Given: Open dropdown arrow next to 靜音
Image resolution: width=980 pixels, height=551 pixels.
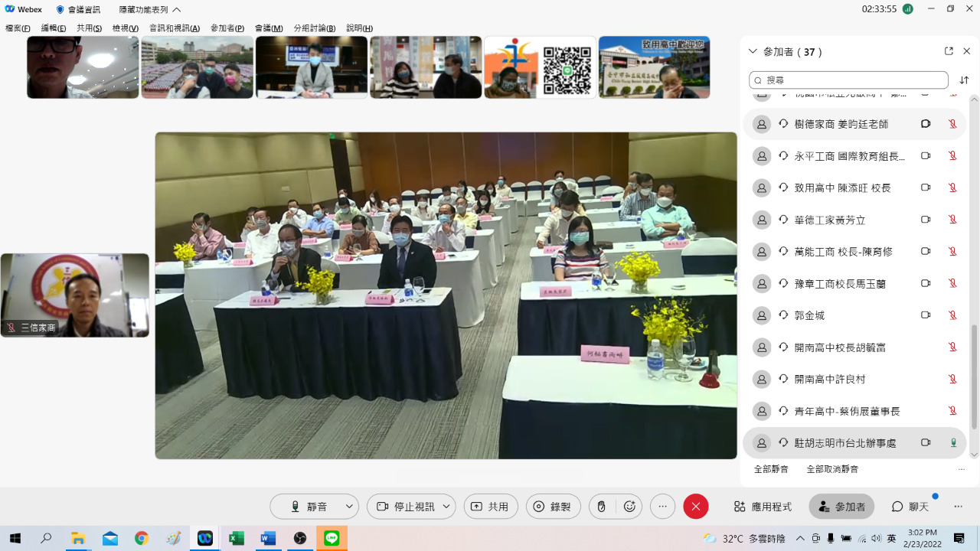Looking at the screenshot, I should pos(349,507).
